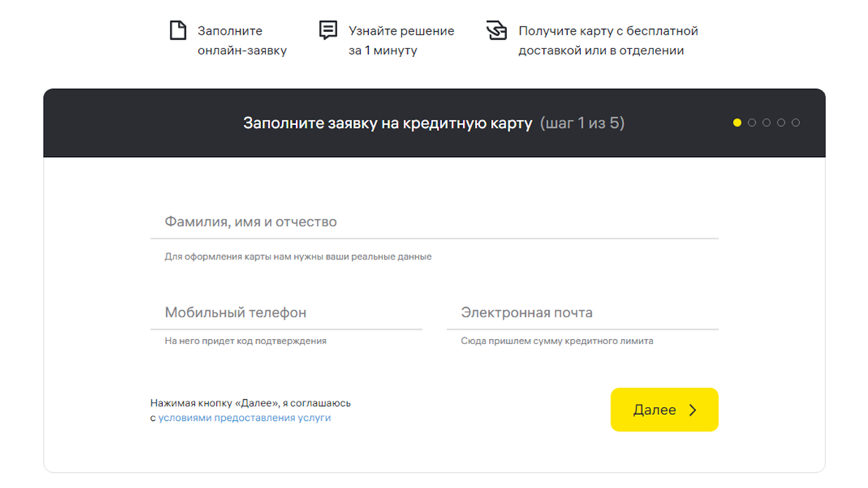Viewport: 868px width, 488px height.
Task: Select the fourth step indicator dot
Action: tap(780, 123)
